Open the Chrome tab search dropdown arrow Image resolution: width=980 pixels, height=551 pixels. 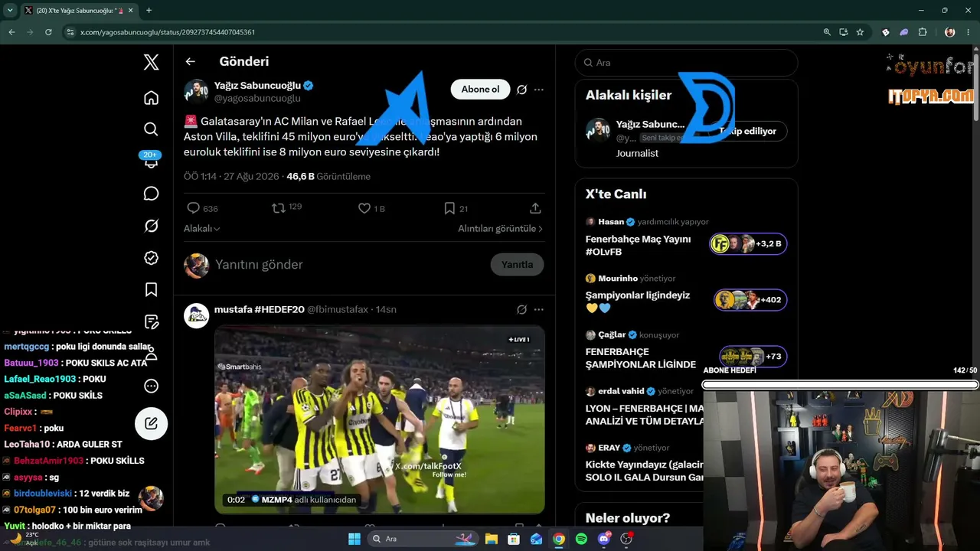pyautogui.click(x=10, y=10)
